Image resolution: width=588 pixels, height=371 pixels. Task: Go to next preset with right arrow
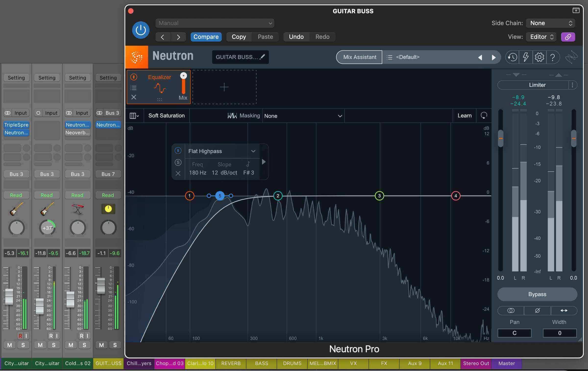493,57
